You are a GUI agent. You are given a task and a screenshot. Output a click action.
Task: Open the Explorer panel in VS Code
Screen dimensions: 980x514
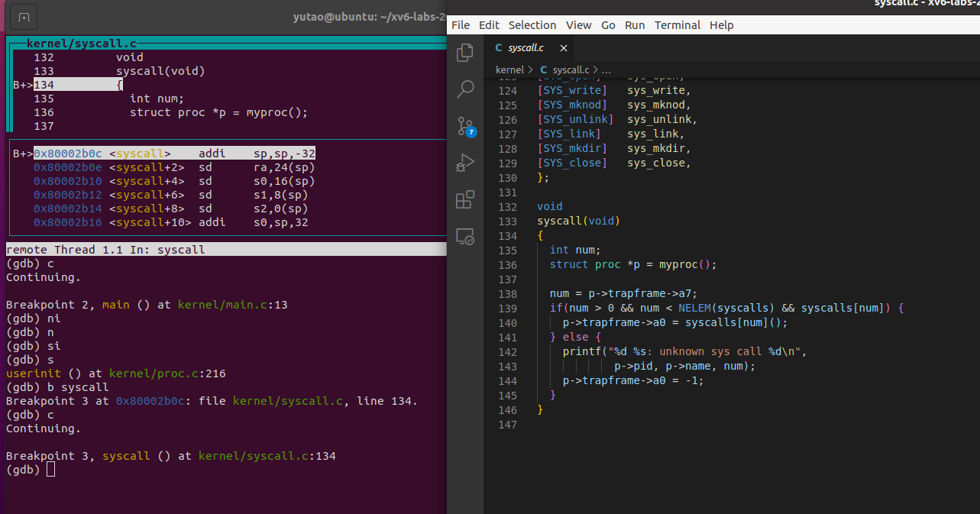coord(465,53)
